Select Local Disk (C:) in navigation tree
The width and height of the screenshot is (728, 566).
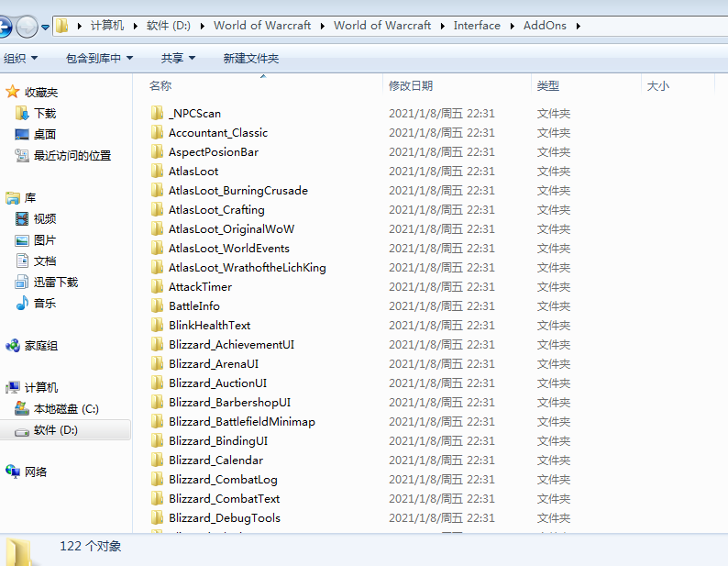[x=66, y=409]
